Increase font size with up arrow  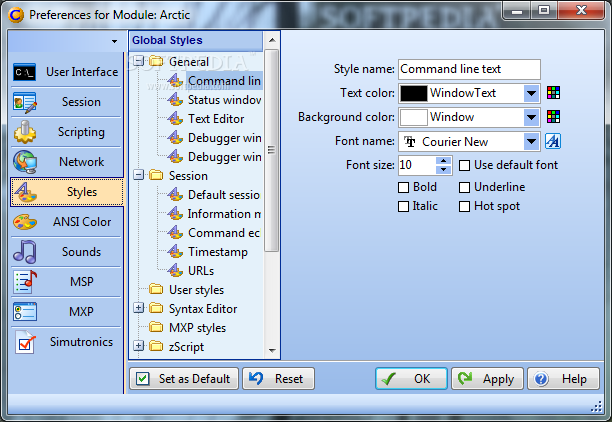click(444, 160)
